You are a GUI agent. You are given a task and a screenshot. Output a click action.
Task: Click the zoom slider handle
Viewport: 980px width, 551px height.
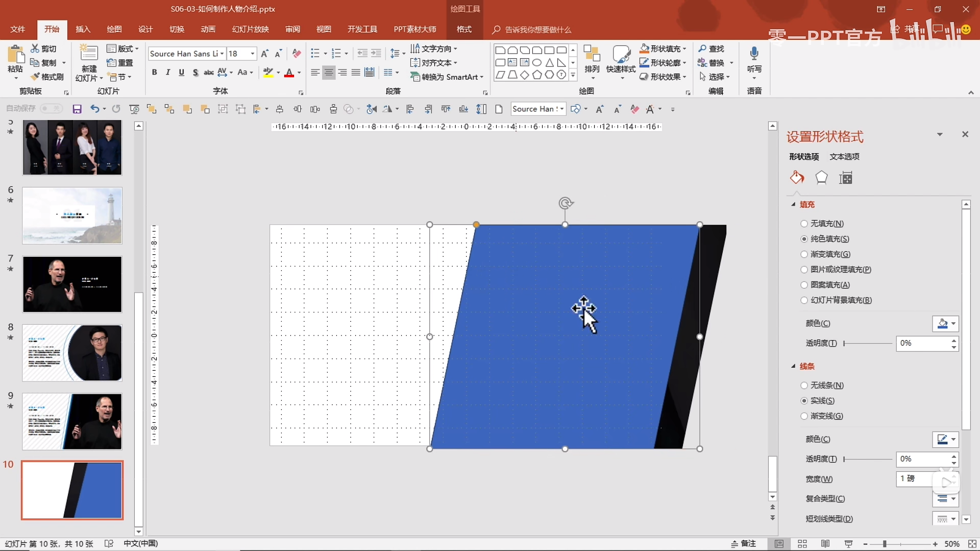tap(885, 544)
